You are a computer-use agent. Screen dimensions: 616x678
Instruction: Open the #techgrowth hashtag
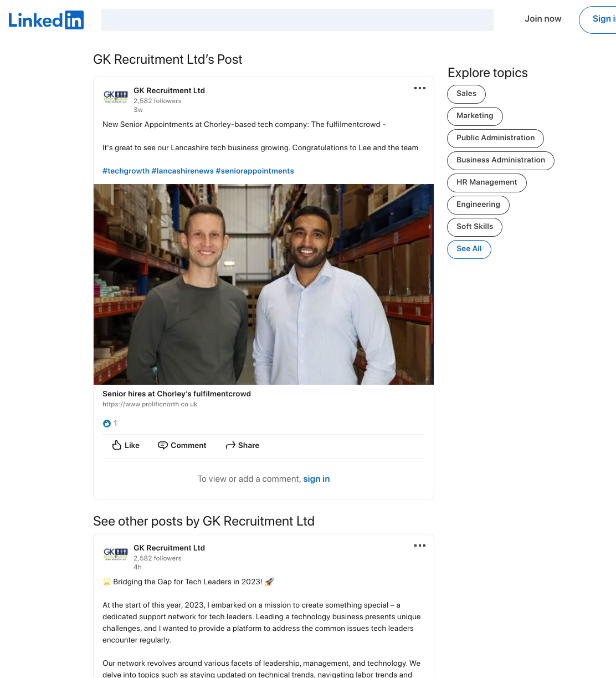pyautogui.click(x=126, y=171)
